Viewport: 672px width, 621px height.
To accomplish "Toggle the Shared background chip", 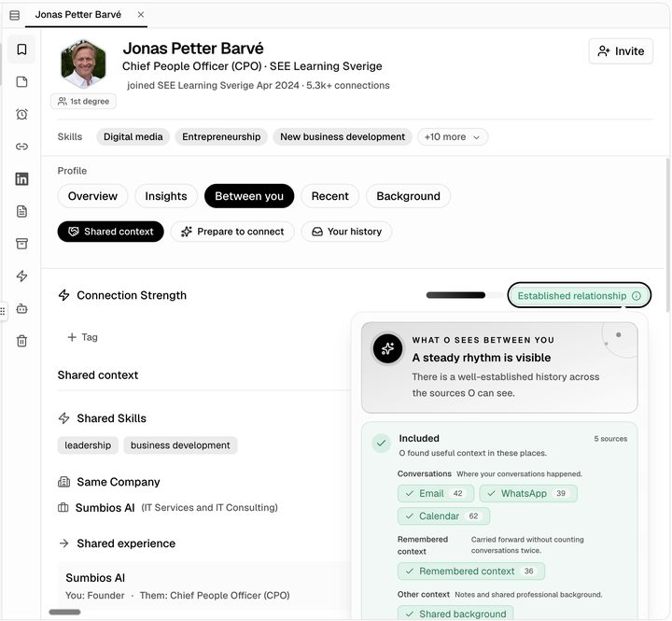I will [455, 614].
